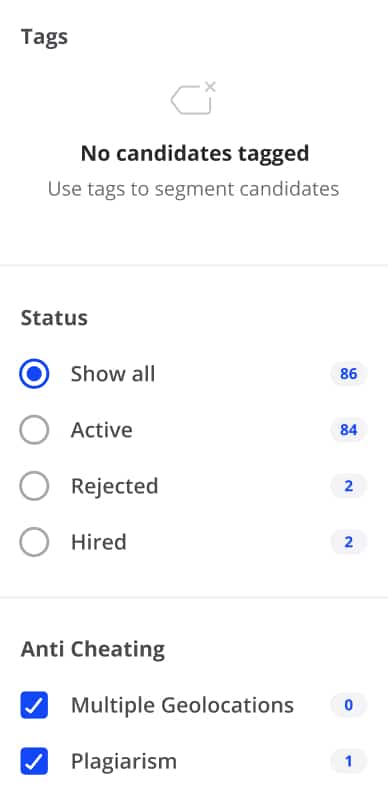Click the Show all count badge 86
The width and height of the screenshot is (388, 808).
click(349, 374)
